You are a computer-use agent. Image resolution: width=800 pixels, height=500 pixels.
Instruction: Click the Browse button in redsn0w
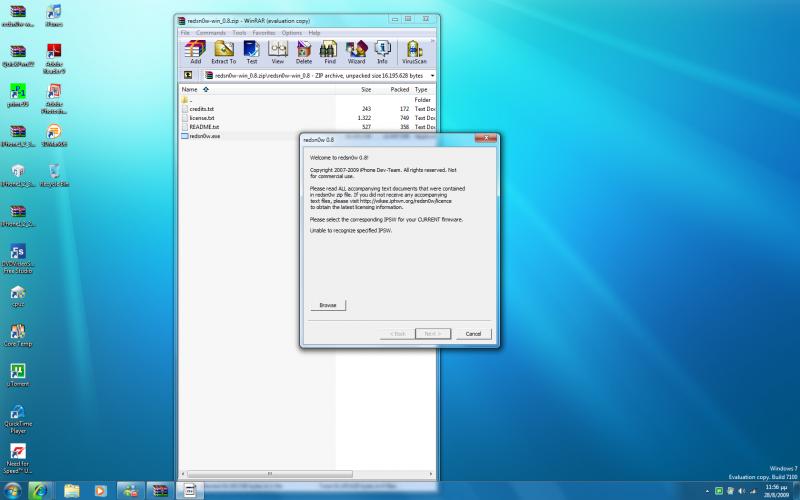tap(328, 305)
